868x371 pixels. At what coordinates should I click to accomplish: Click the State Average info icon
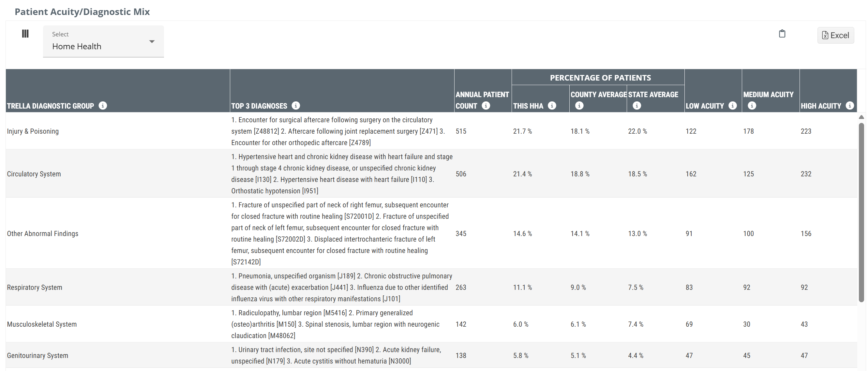pos(636,106)
